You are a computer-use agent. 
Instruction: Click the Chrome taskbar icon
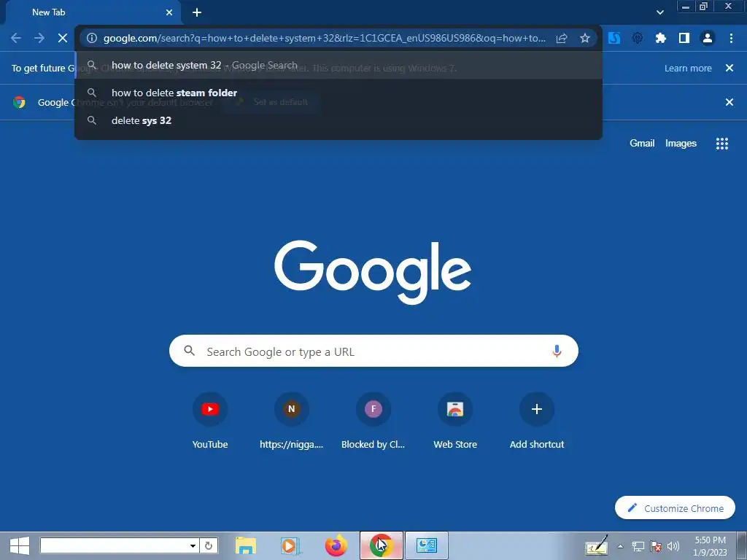[x=381, y=545]
